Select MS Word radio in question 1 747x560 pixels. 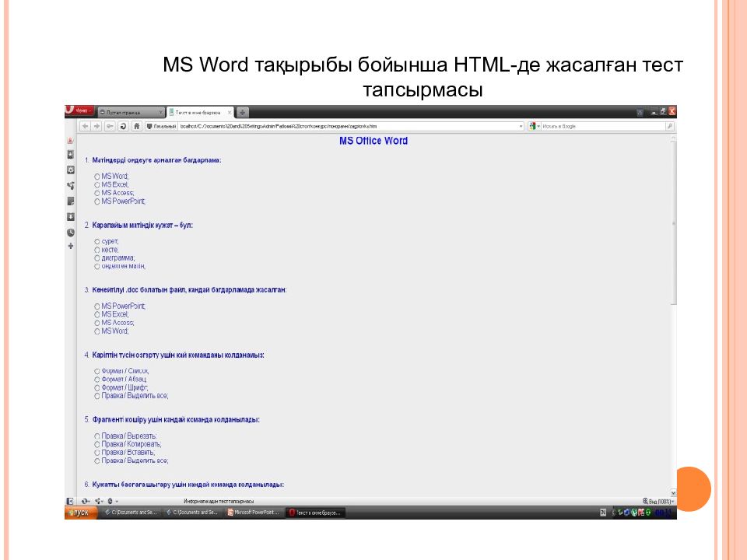pos(96,177)
